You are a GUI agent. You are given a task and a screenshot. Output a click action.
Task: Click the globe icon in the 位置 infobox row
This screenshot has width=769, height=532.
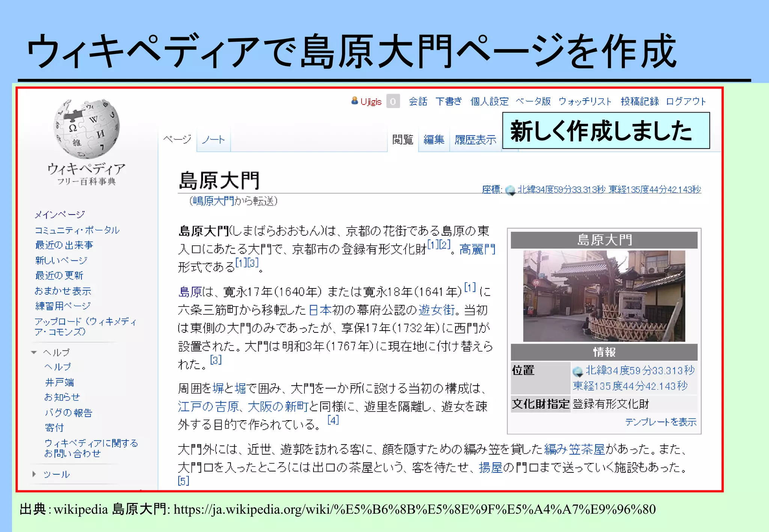tap(578, 371)
